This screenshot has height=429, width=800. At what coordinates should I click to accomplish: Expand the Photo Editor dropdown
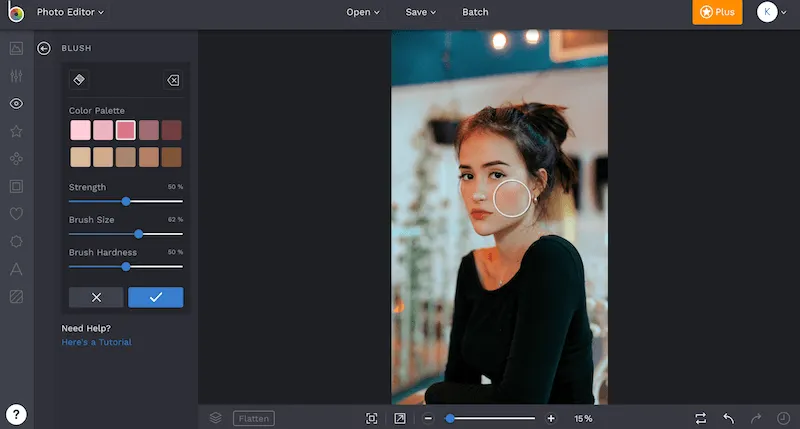[70, 12]
